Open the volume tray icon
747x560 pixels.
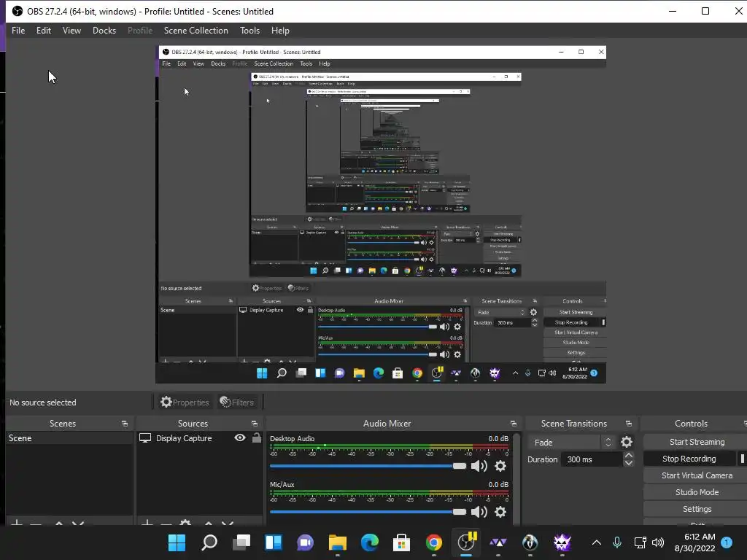658,542
